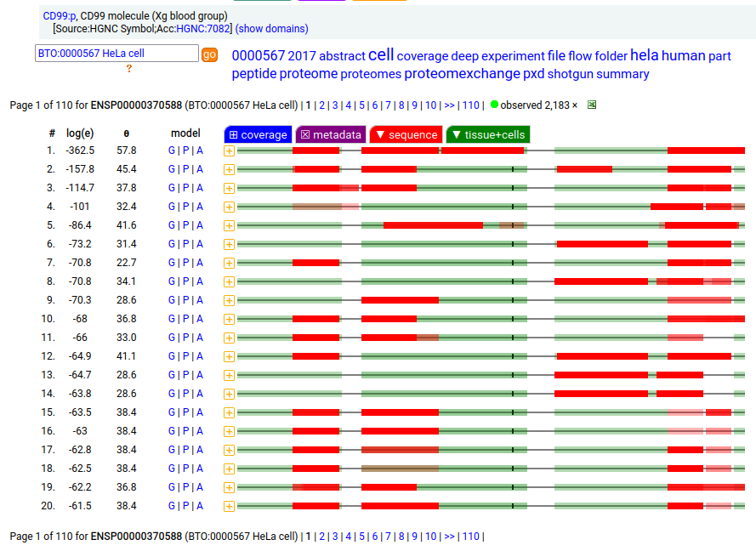Image resolution: width=756 pixels, height=551 pixels.
Task: Click the 'proteome' keyword
Action: [309, 74]
